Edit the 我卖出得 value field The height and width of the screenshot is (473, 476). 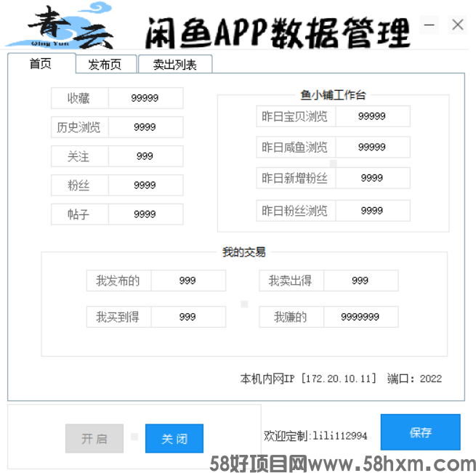[360, 280]
